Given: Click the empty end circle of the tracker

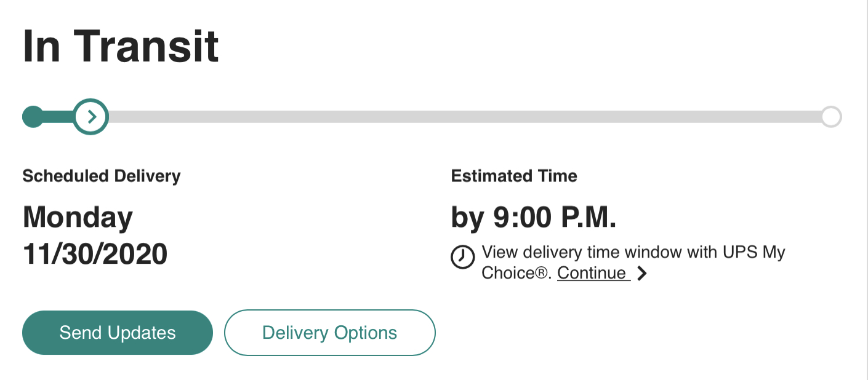Looking at the screenshot, I should point(831,116).
